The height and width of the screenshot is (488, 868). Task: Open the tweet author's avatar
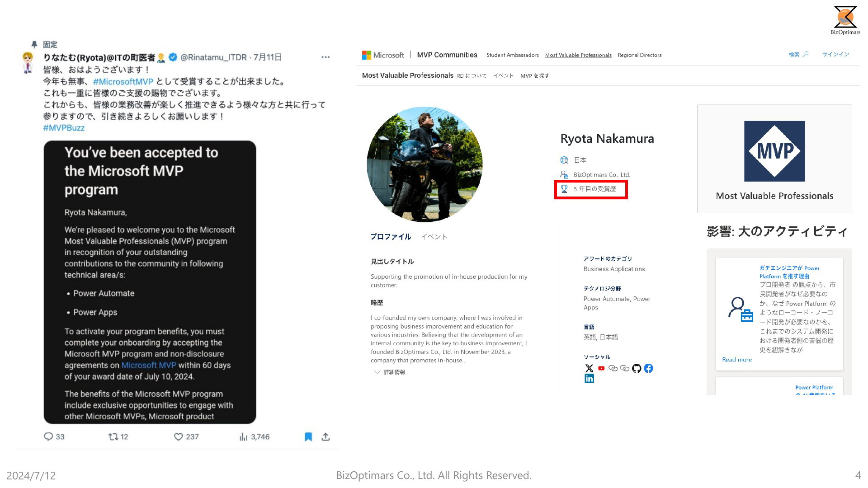28,63
